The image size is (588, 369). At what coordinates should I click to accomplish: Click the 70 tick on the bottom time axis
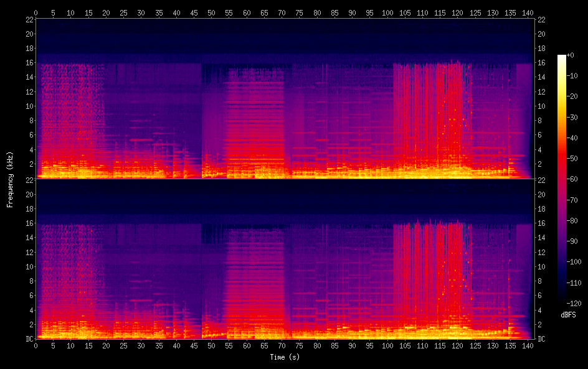tap(282, 346)
